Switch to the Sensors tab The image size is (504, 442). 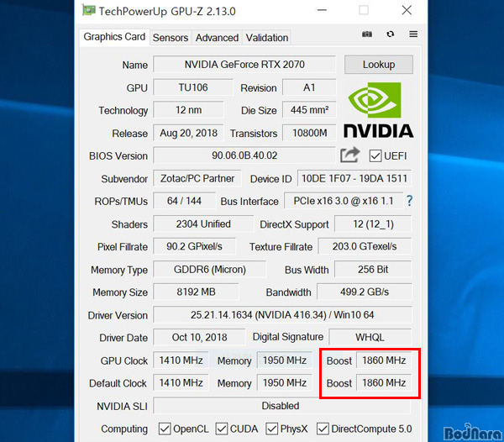171,38
